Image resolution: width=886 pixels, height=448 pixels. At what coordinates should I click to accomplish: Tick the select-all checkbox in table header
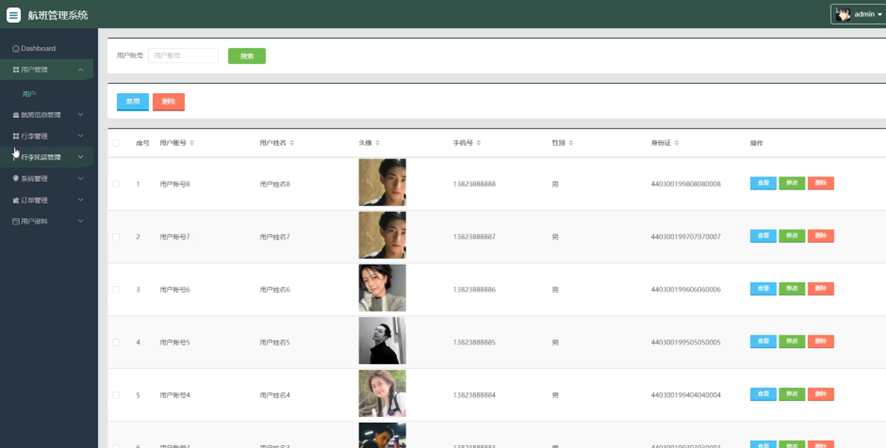coord(116,143)
